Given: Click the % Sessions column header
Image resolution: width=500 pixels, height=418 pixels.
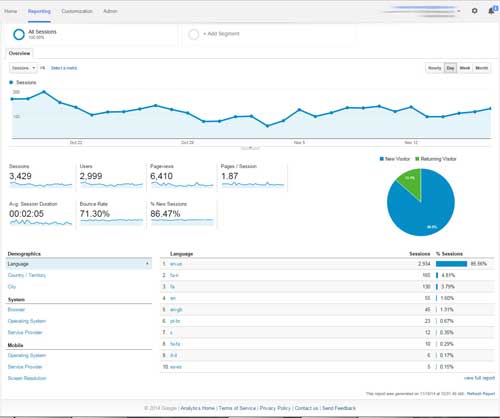Looking at the screenshot, I should [449, 254].
